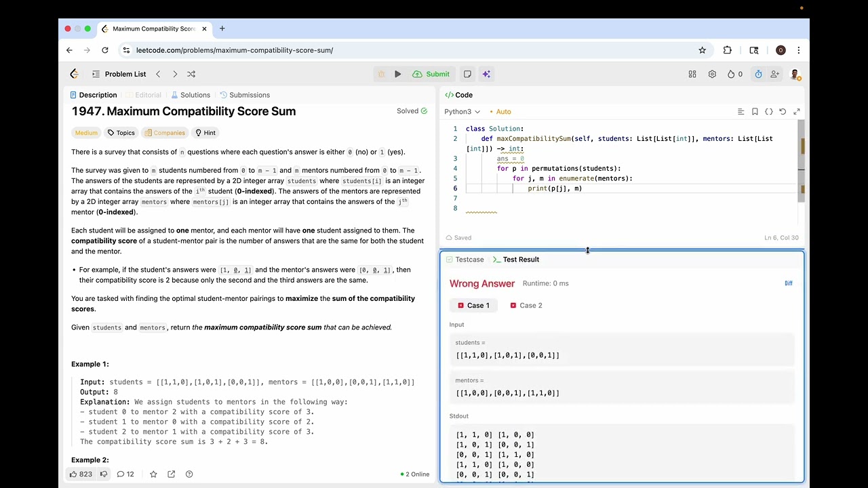
Task: Open the layout grid icon
Action: [x=692, y=74]
